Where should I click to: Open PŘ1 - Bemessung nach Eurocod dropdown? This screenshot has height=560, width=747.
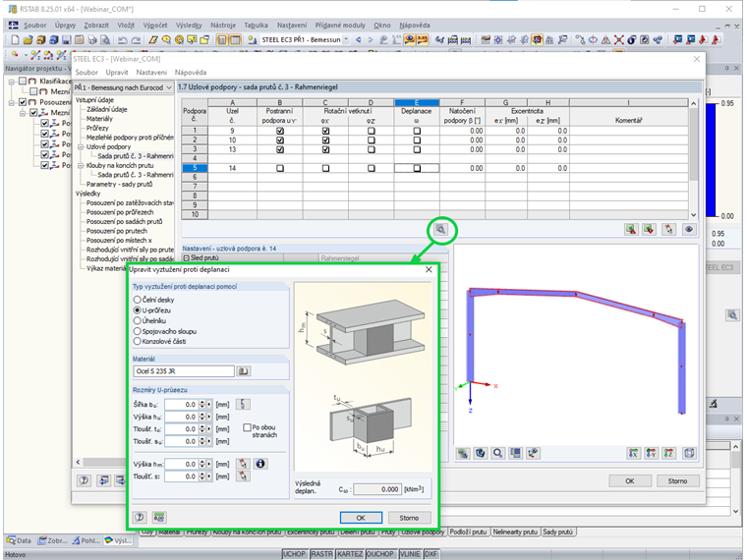click(x=169, y=87)
